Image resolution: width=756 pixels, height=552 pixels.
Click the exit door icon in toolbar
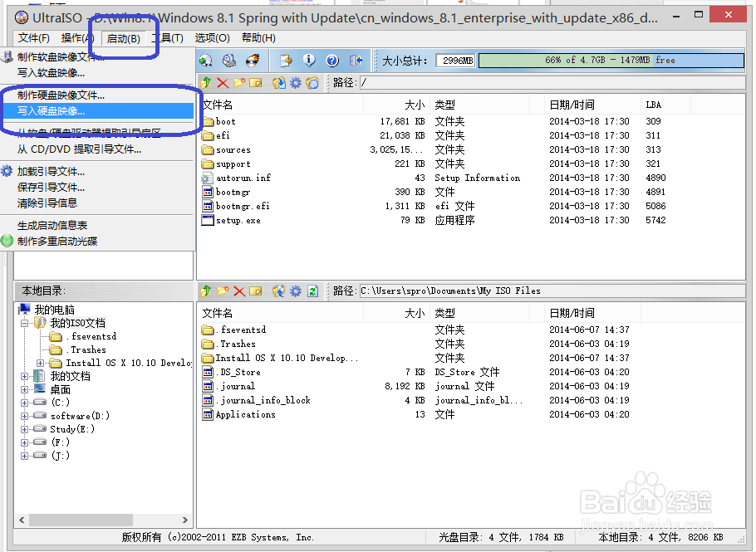click(x=356, y=61)
